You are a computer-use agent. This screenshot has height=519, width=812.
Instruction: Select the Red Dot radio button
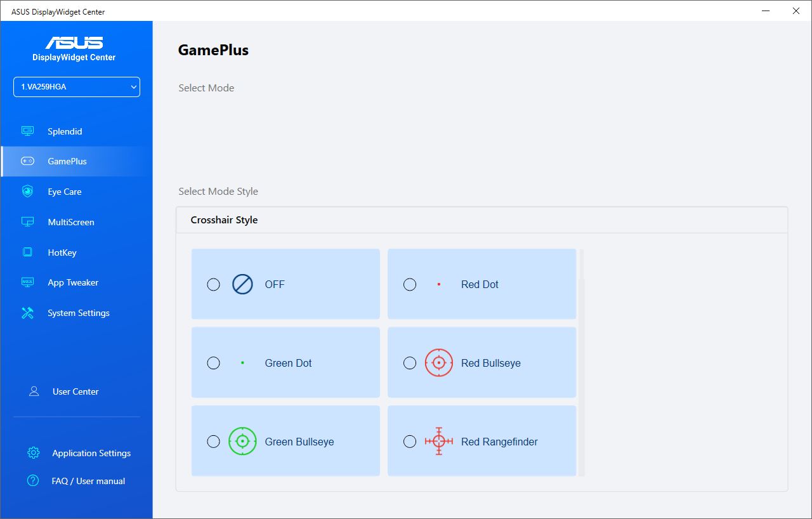pyautogui.click(x=410, y=284)
